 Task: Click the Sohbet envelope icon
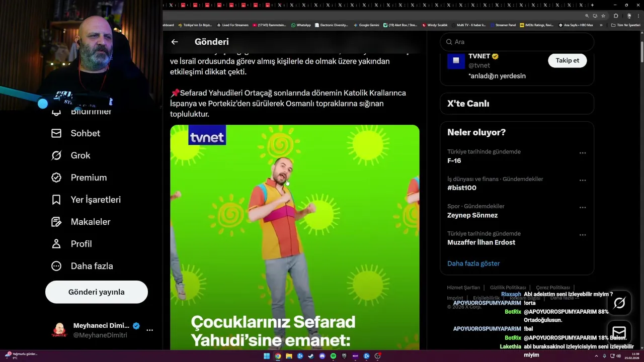coord(56,133)
